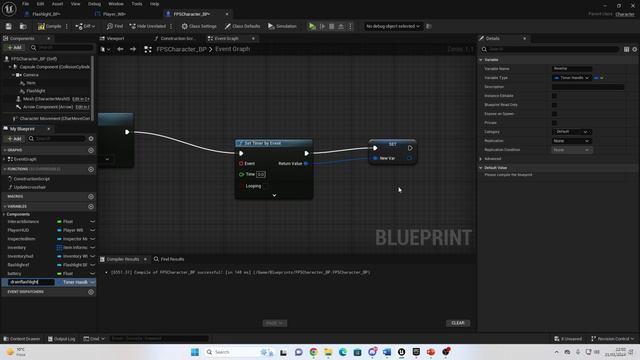
Task: Collapse the Variables section
Action: pos(4,207)
